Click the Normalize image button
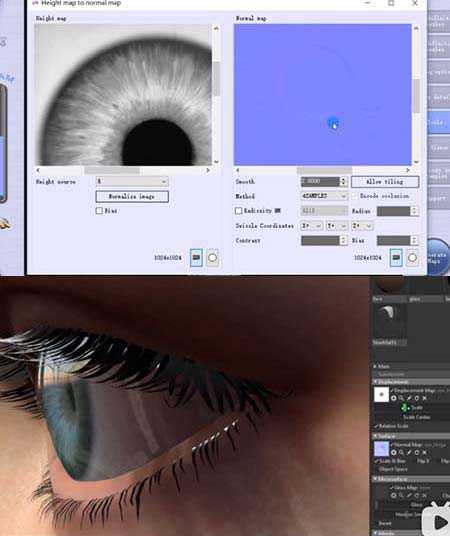450x536 pixels. 132,197
